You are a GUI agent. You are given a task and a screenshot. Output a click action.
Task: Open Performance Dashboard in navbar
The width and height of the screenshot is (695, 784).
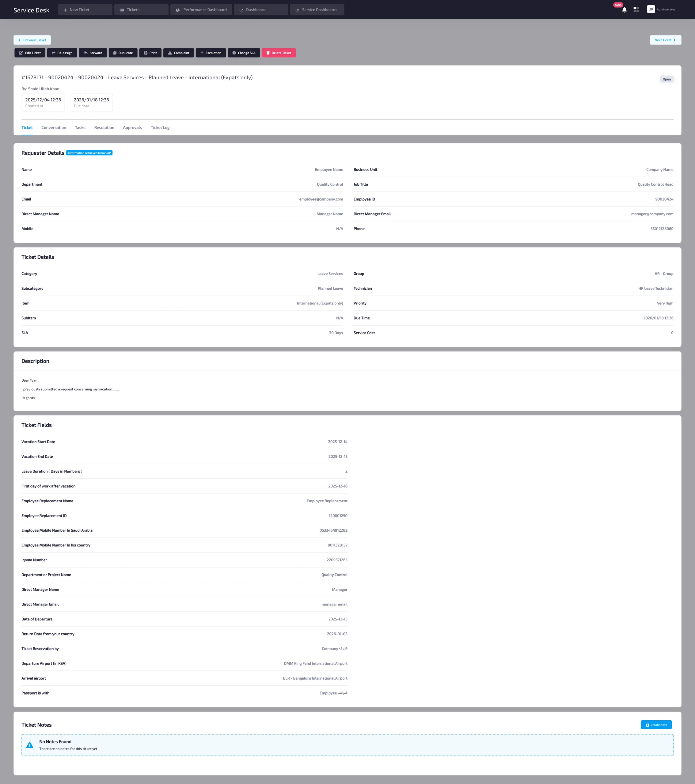tap(201, 10)
